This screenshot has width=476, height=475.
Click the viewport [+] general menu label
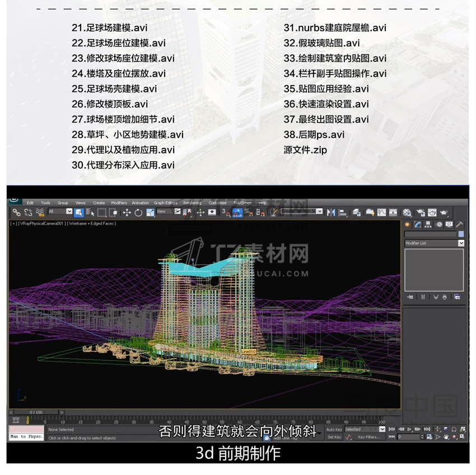pyautogui.click(x=13, y=223)
